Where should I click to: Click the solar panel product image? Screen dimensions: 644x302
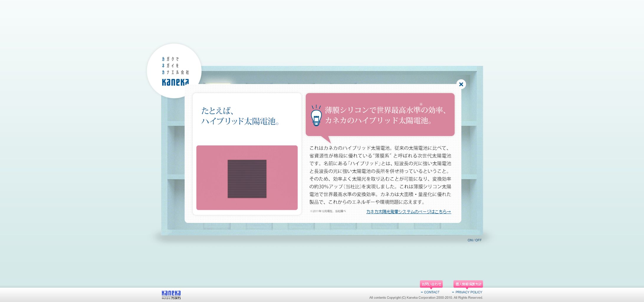[x=247, y=178]
